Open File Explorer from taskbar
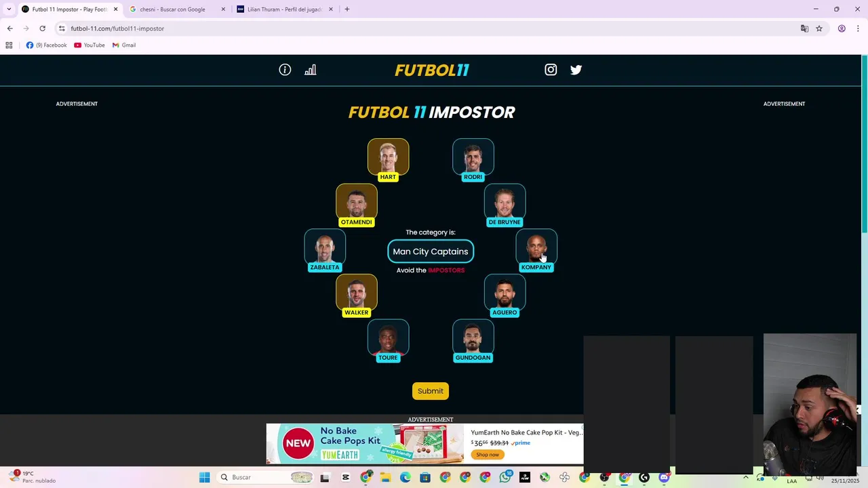This screenshot has width=868, height=488. [x=385, y=477]
